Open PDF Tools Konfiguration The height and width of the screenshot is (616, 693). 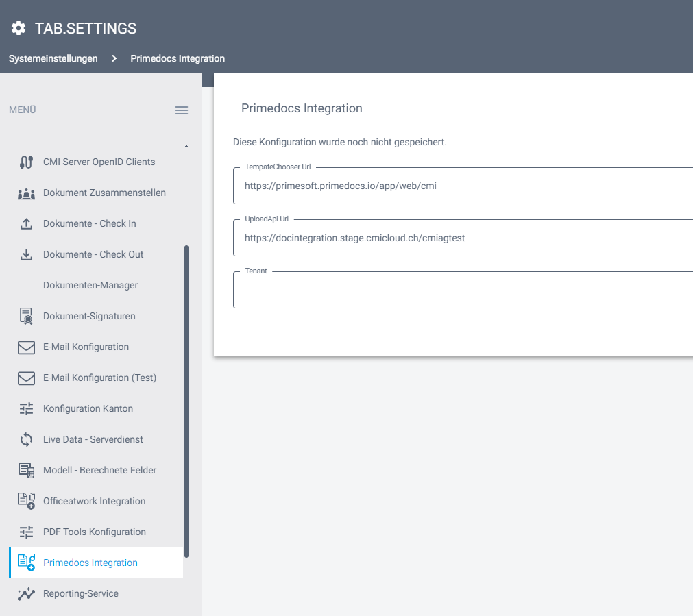(96, 532)
